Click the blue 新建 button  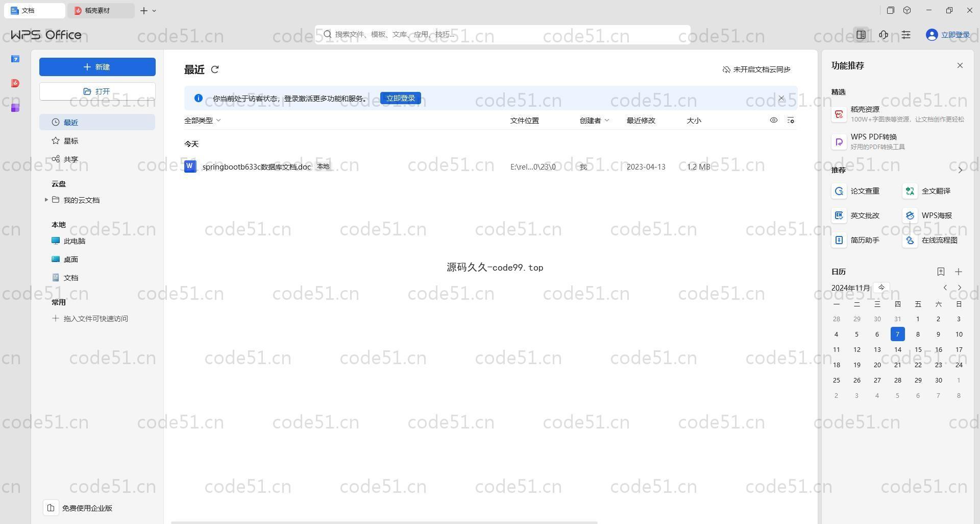[x=97, y=67]
